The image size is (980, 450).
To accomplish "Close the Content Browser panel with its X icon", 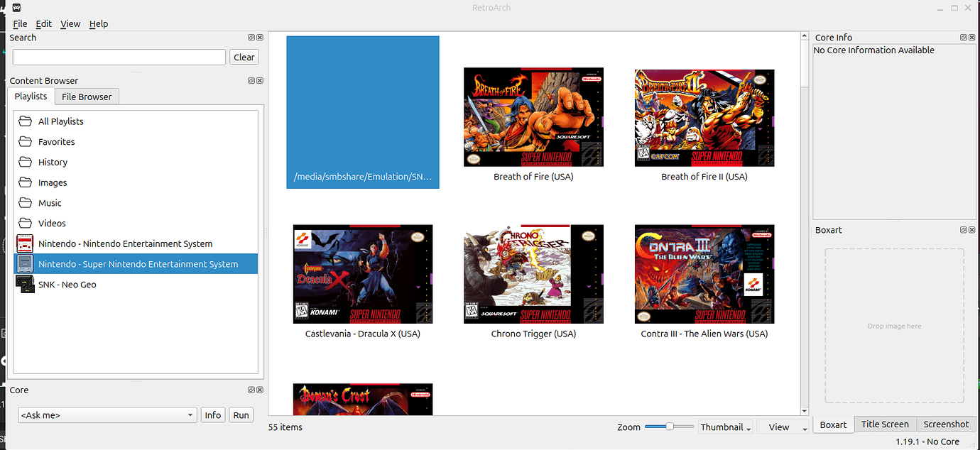I will tap(259, 80).
